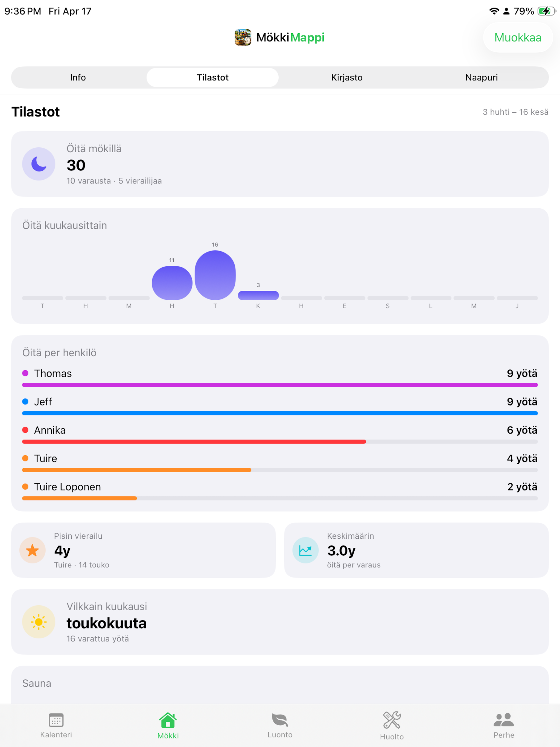
Task: Open the Kalenteri calendar tab icon
Action: [56, 720]
